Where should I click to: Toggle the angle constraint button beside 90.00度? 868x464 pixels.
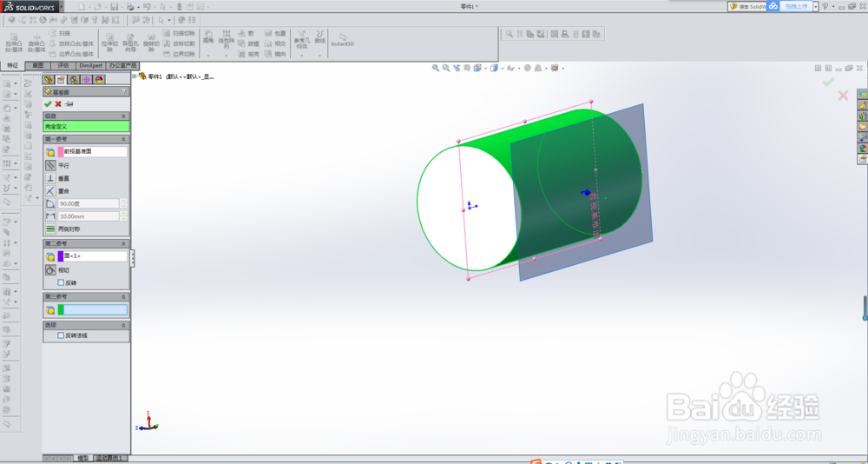[50, 203]
